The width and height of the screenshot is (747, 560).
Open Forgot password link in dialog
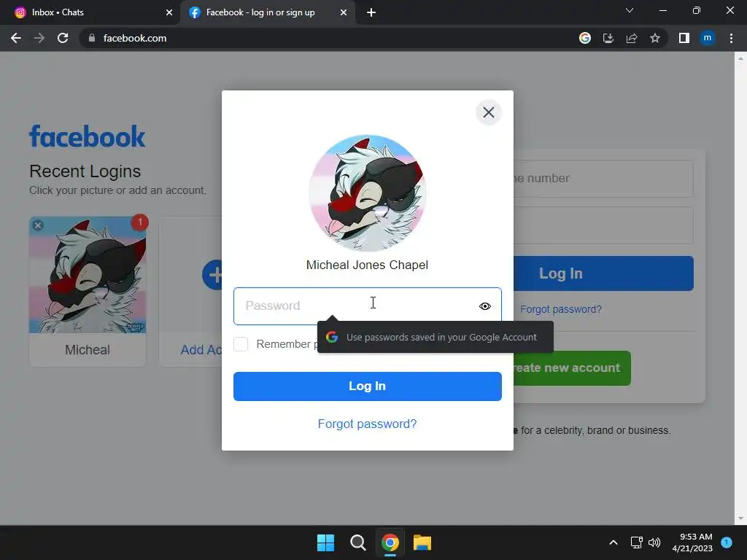tap(368, 424)
